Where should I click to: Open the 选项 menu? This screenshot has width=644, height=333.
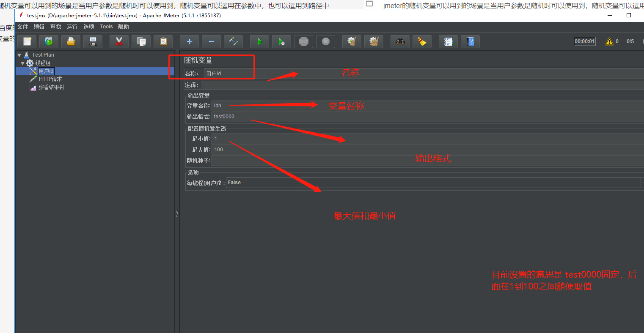(x=89, y=27)
